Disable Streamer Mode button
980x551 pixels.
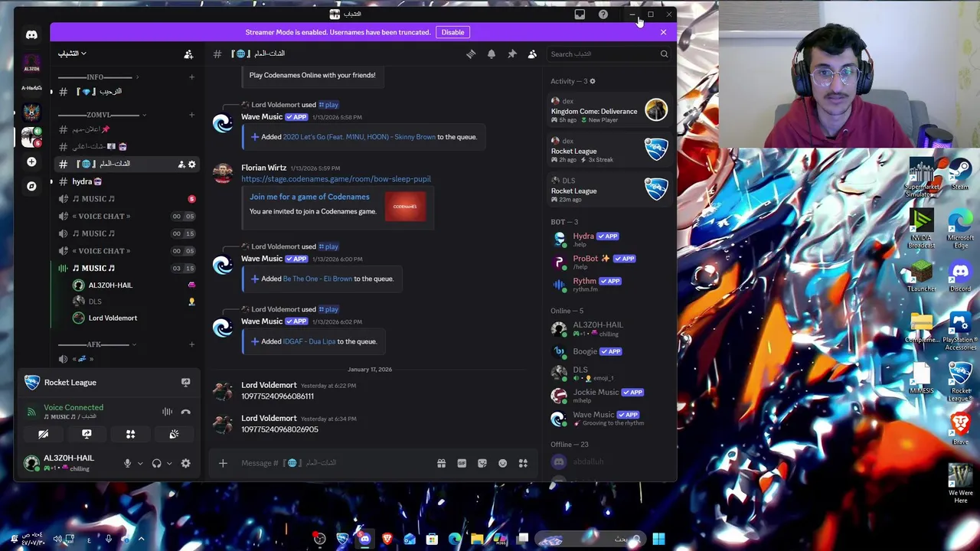pyautogui.click(x=452, y=32)
